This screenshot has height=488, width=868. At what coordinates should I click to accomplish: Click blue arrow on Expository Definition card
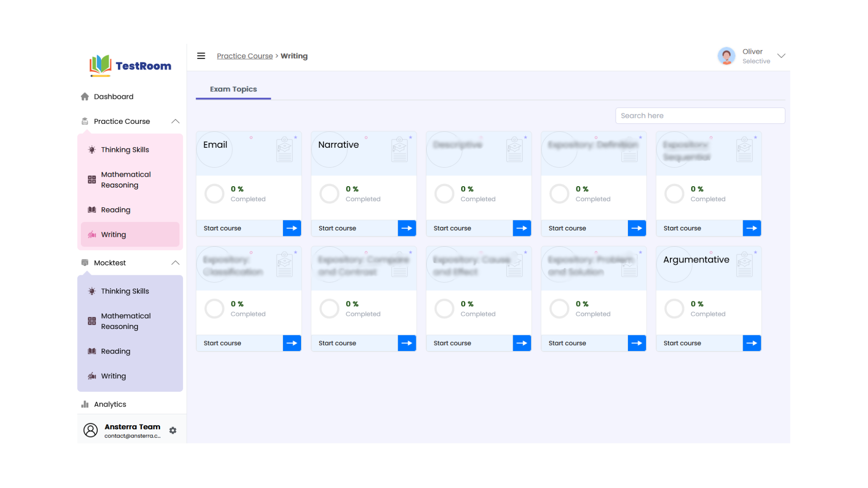(637, 228)
